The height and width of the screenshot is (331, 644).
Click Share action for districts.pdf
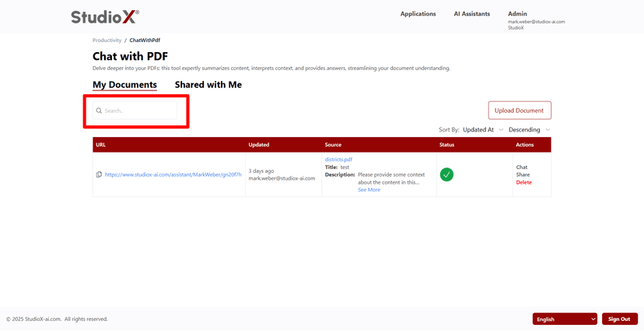523,174
